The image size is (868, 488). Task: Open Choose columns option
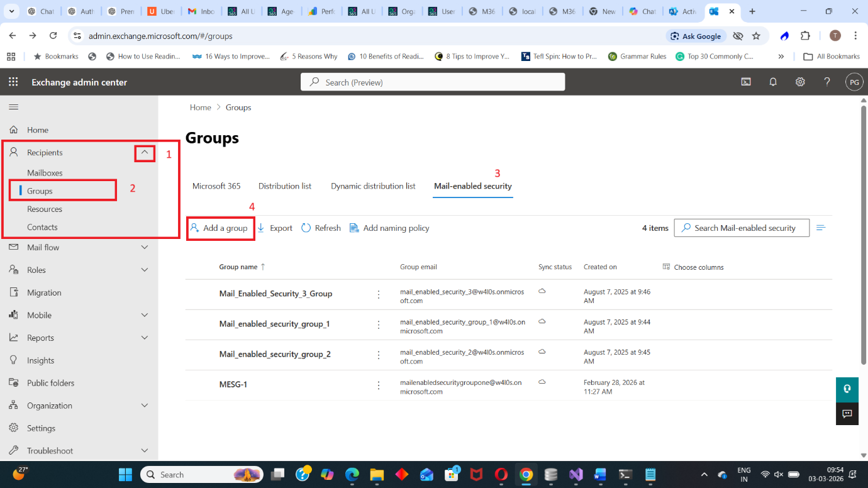pos(693,267)
